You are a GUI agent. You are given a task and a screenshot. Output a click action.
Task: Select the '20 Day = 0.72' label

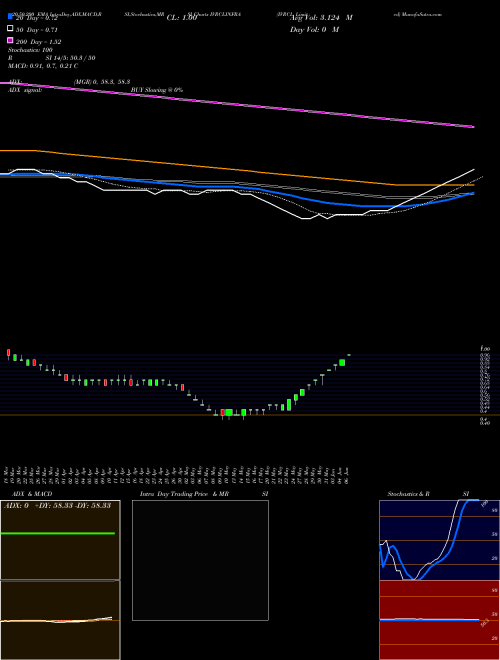pyautogui.click(x=37, y=18)
